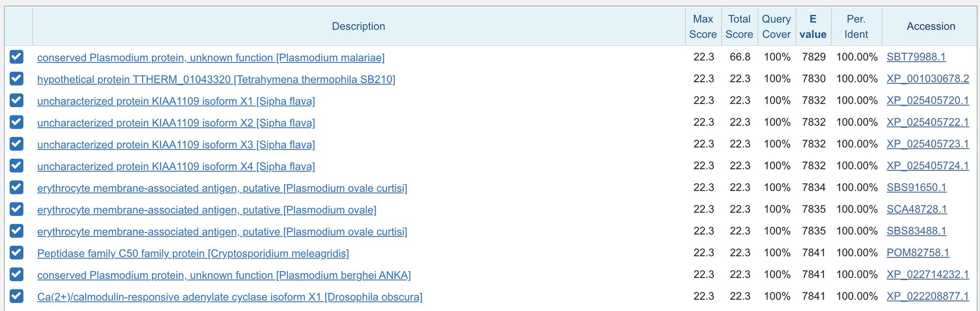This screenshot has height=311, width=980.
Task: Sort results by Max Score header
Action: point(703,26)
